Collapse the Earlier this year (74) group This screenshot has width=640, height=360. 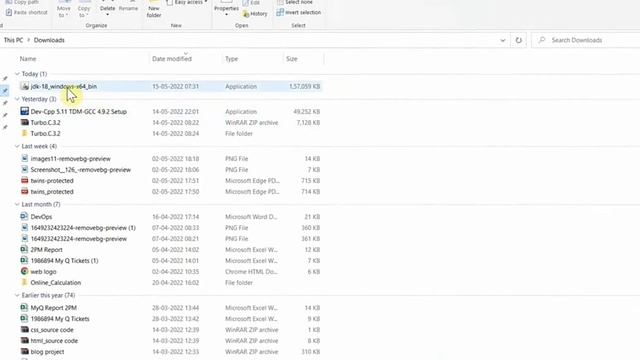click(x=17, y=295)
